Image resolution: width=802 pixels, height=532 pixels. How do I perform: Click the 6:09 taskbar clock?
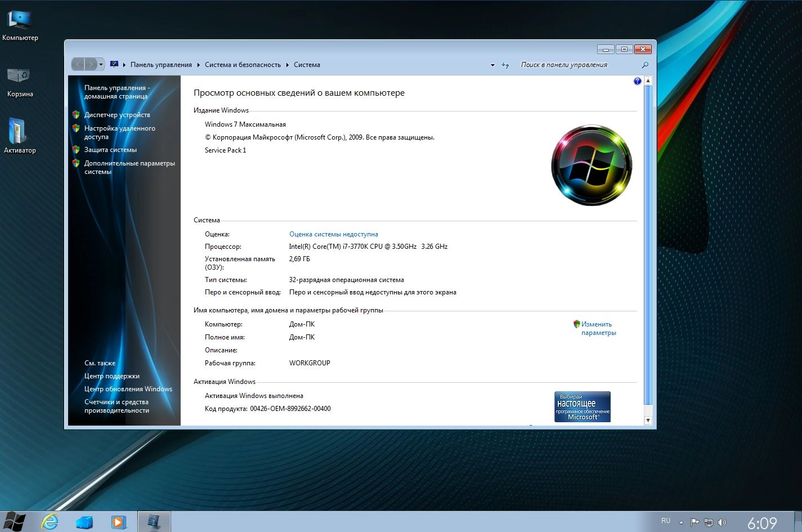(x=762, y=523)
